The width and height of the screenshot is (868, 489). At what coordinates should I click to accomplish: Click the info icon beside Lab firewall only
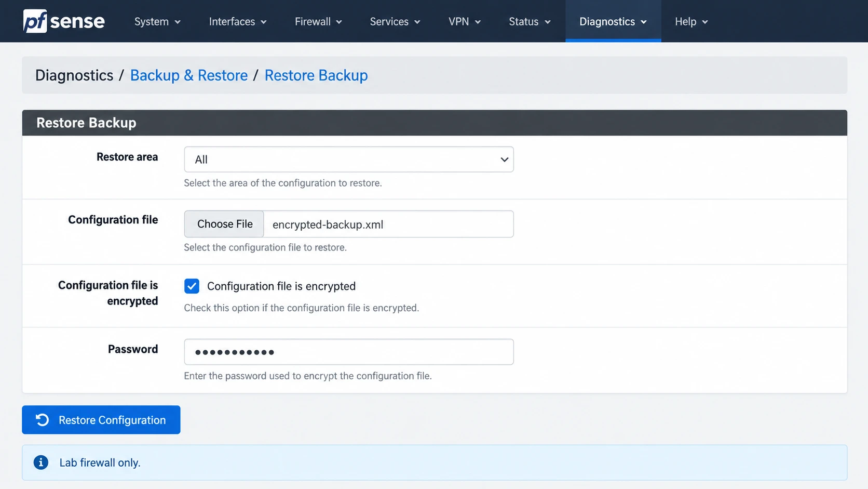[x=41, y=462]
